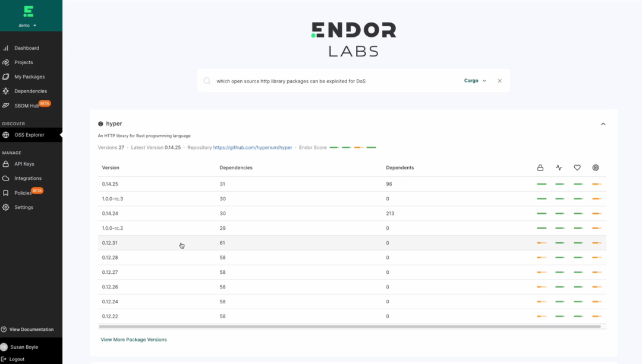The image size is (642, 364).
Task: Click the Endor Labs logo in sidebar
Action: [x=29, y=11]
